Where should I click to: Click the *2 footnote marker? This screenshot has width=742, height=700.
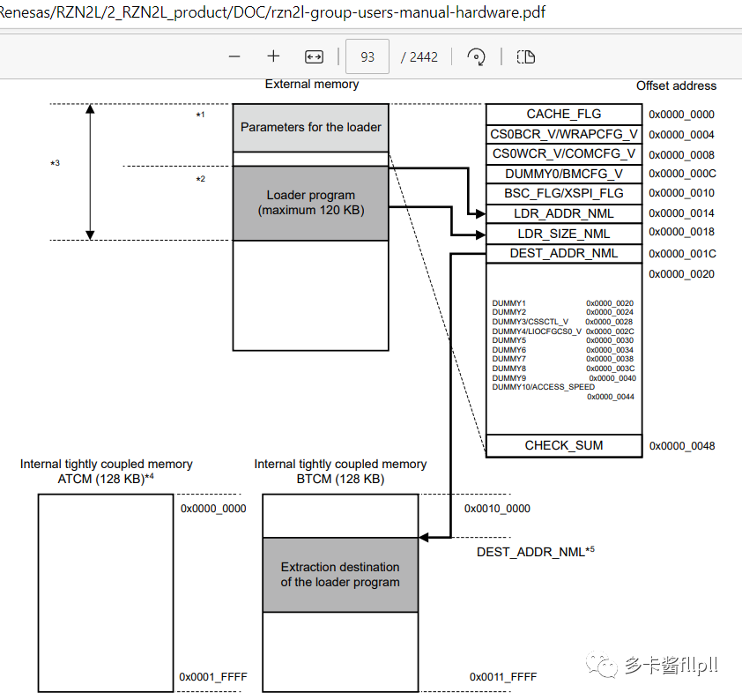click(x=201, y=179)
